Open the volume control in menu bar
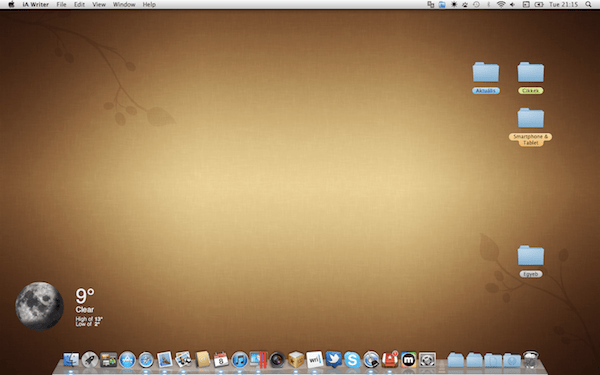The width and height of the screenshot is (600, 375). (512, 5)
